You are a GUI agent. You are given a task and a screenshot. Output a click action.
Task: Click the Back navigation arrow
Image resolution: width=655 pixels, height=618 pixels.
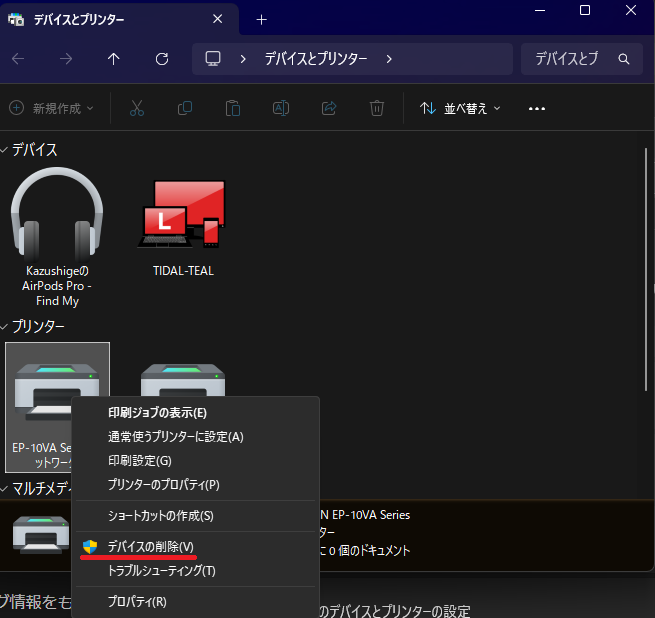[18, 59]
